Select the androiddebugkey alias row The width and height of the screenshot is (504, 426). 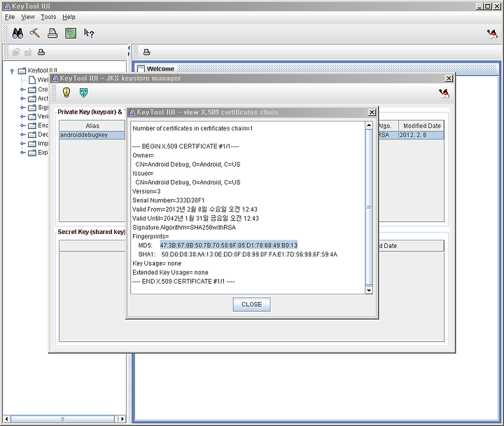pos(92,135)
